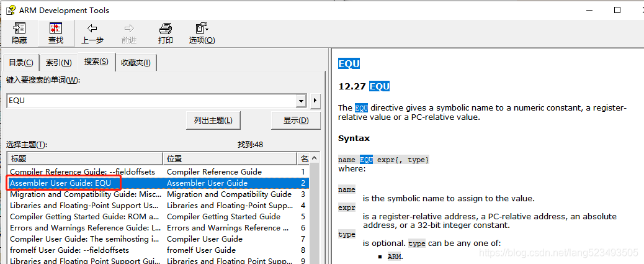This screenshot has height=264, width=644.
Task: Click the arrow button beside the search box
Action: pyautogui.click(x=315, y=101)
